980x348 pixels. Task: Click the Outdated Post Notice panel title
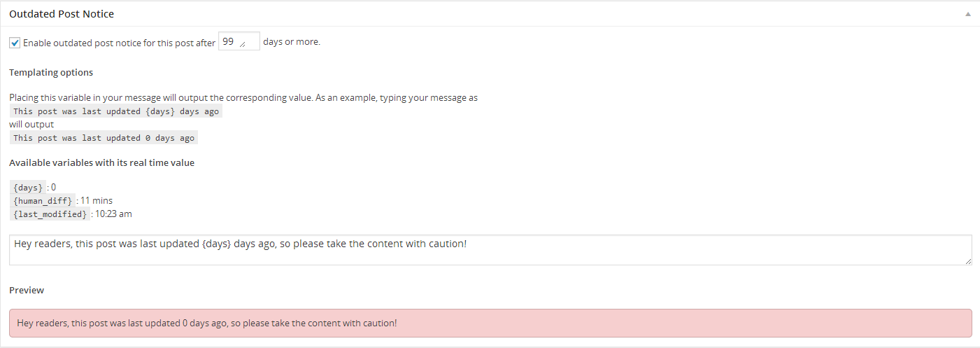point(62,14)
